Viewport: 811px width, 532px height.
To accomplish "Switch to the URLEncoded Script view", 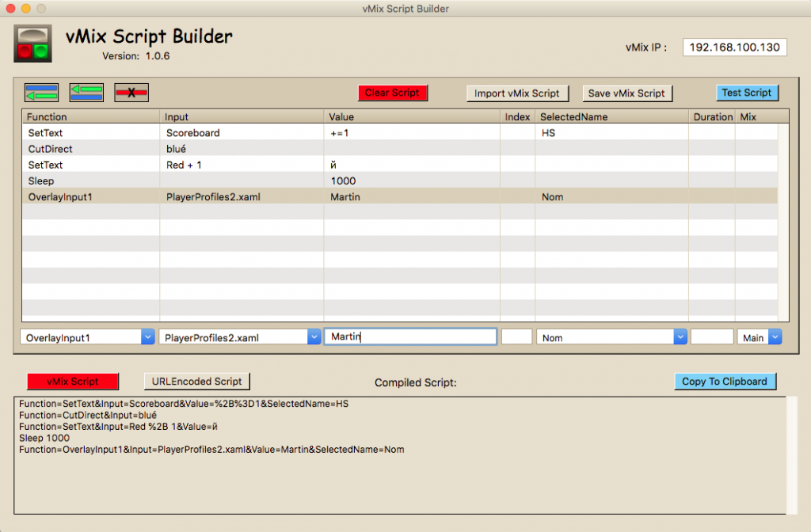I will 196,381.
